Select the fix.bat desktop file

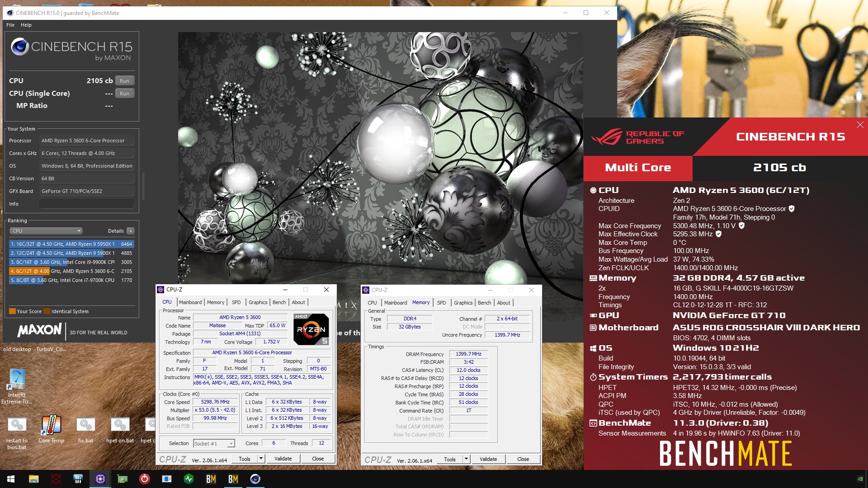[x=85, y=430]
